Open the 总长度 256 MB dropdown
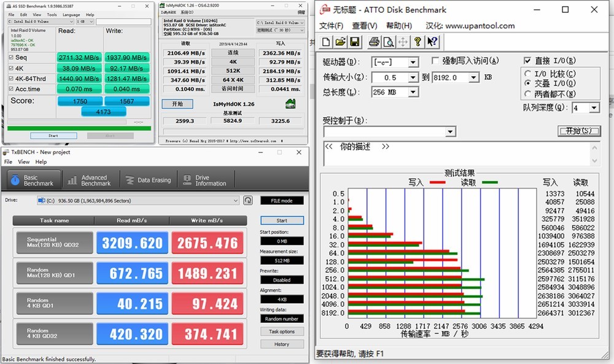 [395, 92]
